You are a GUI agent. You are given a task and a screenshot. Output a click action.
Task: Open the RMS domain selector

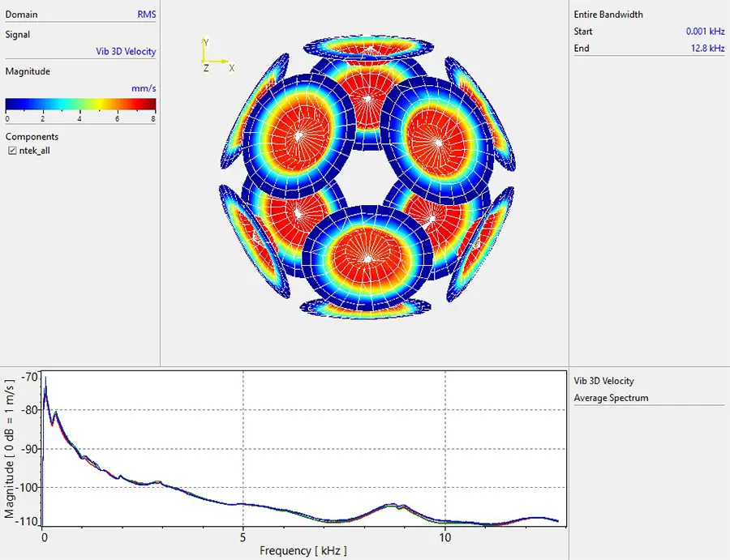tap(146, 15)
